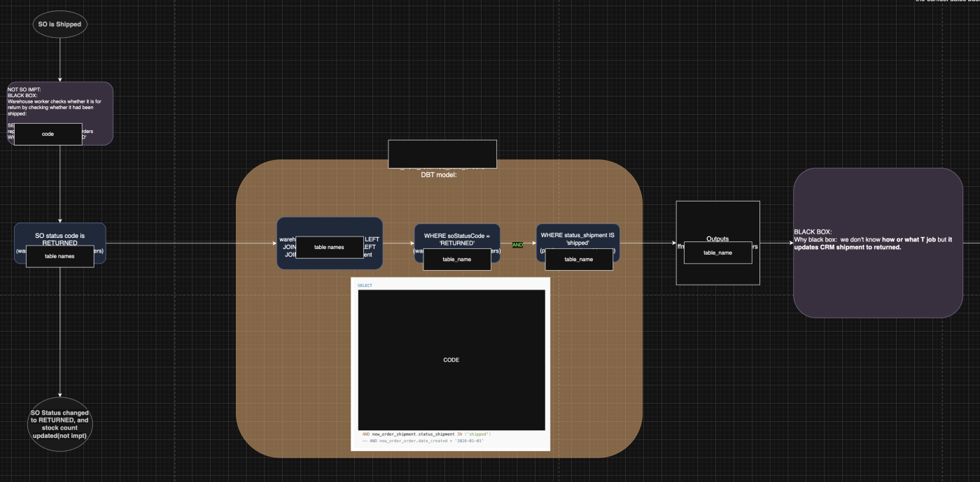Select the "SO is Shipped" ellipse
Viewport: 980px width, 482px height.
(59, 24)
